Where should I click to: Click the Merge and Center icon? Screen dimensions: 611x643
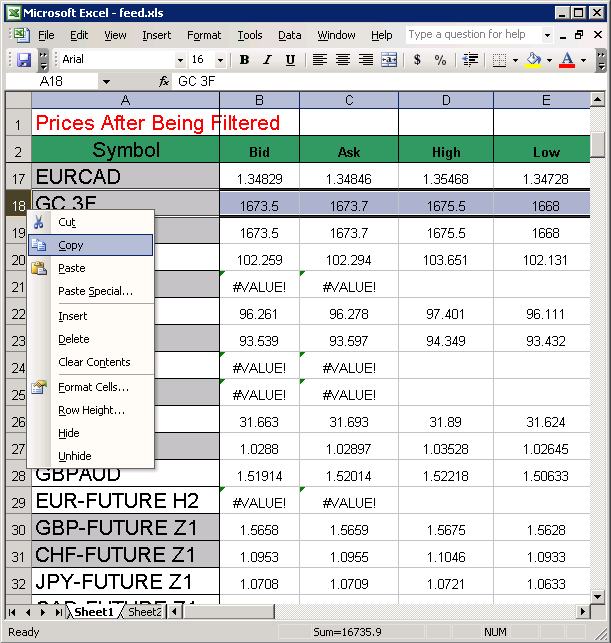pos(389,60)
